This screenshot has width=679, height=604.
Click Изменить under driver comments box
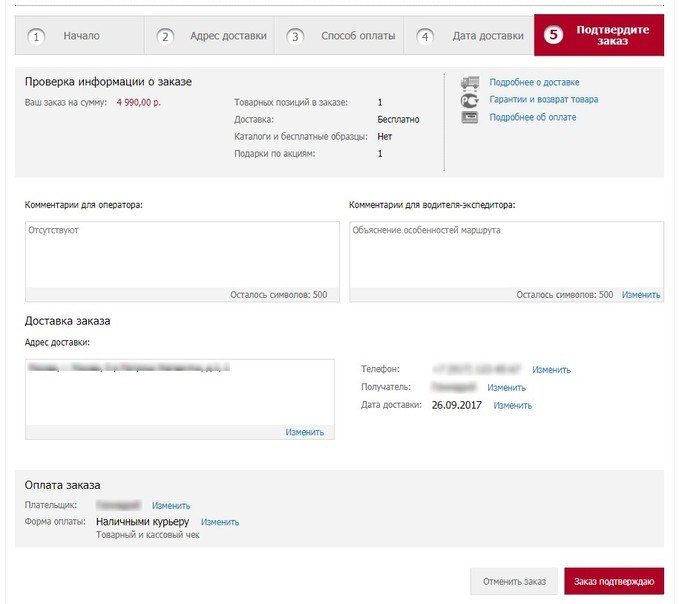point(641,295)
